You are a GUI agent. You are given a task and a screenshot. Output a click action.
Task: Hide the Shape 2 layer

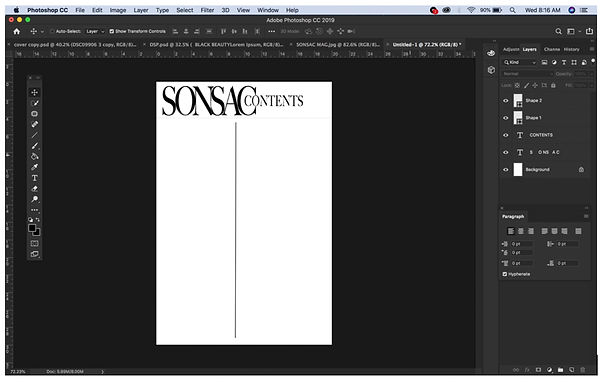[505, 101]
